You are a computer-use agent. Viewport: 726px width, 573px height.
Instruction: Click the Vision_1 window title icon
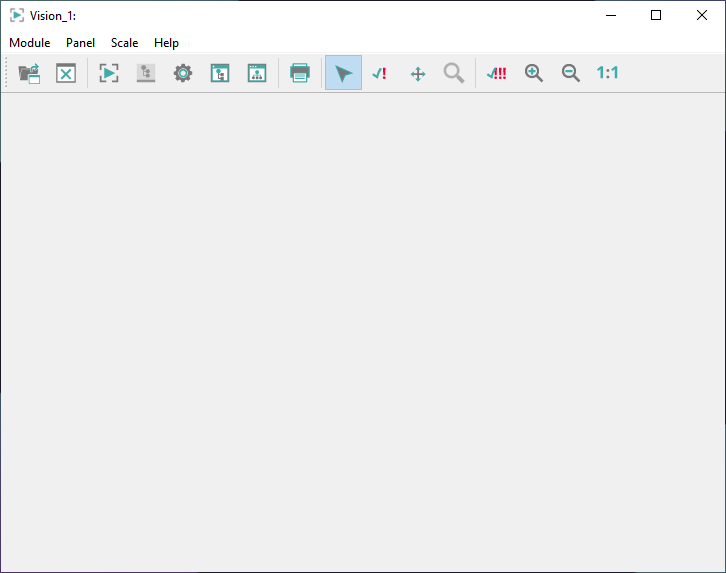coord(17,15)
